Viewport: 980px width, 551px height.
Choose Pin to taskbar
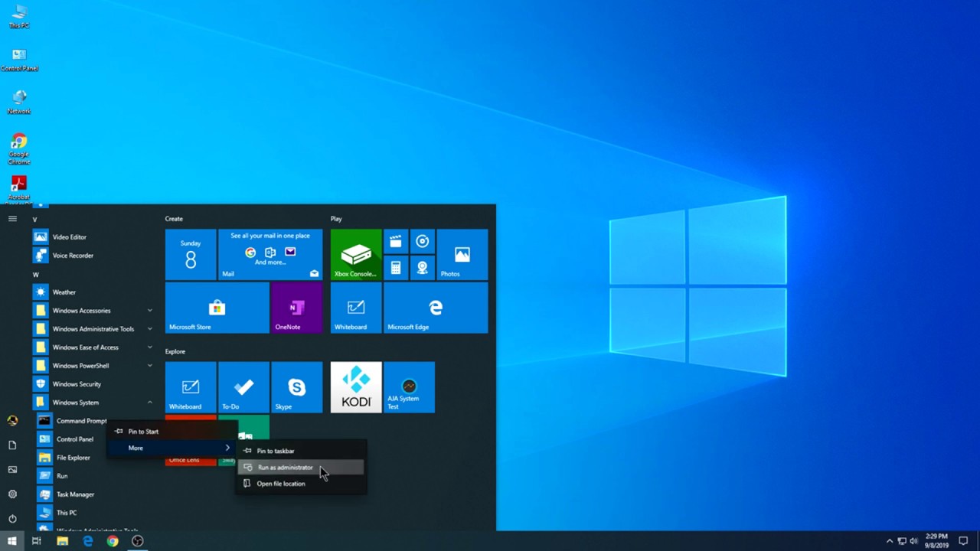click(x=301, y=451)
